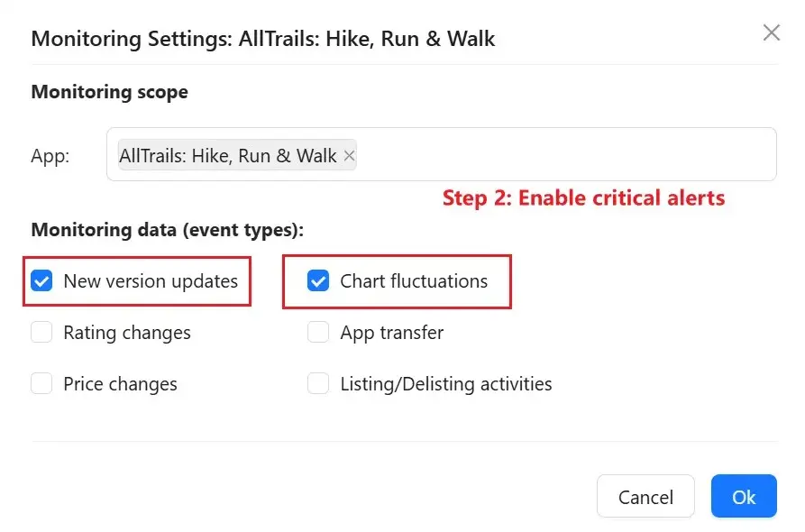Click the 'Listing/Delisting activities' label text
The width and height of the screenshot is (805, 532).
[446, 384]
